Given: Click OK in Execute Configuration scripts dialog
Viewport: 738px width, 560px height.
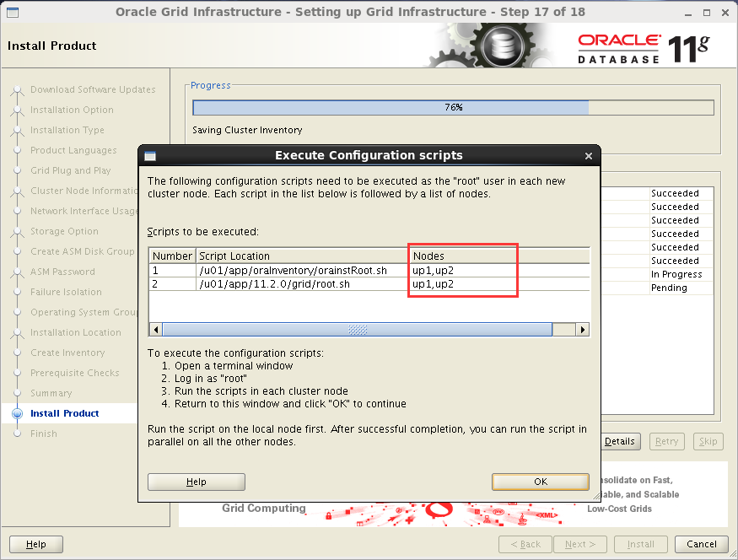Looking at the screenshot, I should (x=541, y=482).
